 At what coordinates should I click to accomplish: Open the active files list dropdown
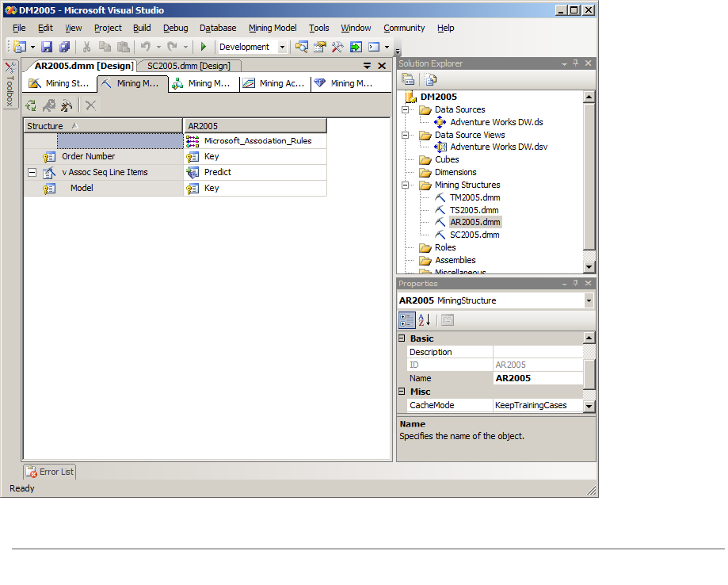click(367, 66)
